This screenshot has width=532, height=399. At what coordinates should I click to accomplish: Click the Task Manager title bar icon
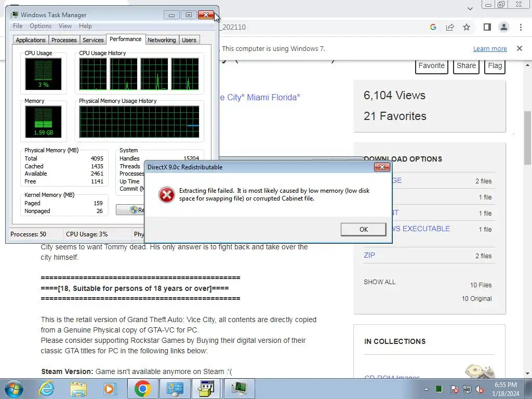14,15
